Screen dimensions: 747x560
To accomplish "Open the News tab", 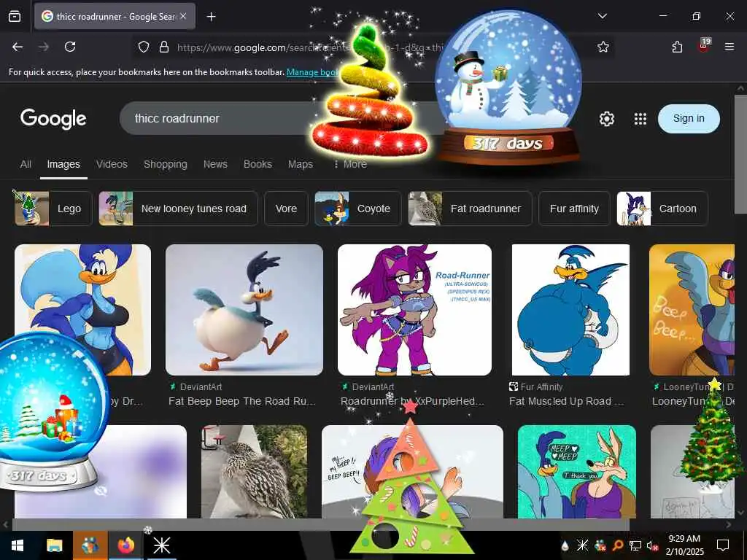I will coord(215,164).
